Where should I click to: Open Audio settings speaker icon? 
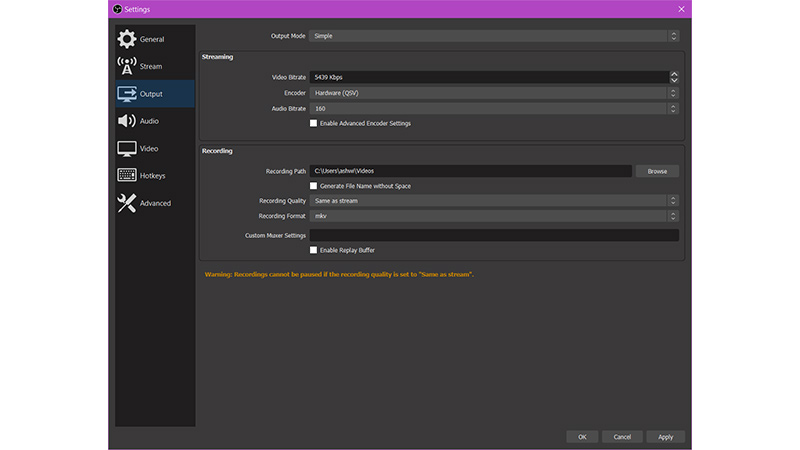click(127, 121)
